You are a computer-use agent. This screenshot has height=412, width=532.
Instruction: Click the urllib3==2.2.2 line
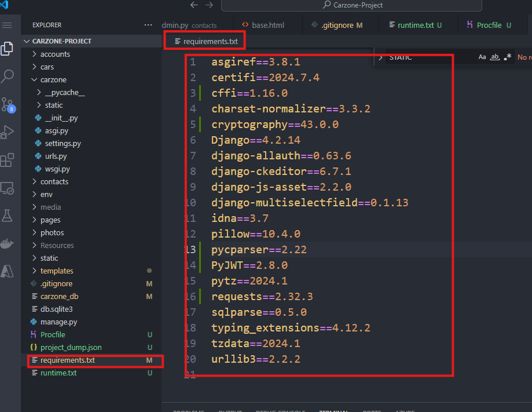256,359
